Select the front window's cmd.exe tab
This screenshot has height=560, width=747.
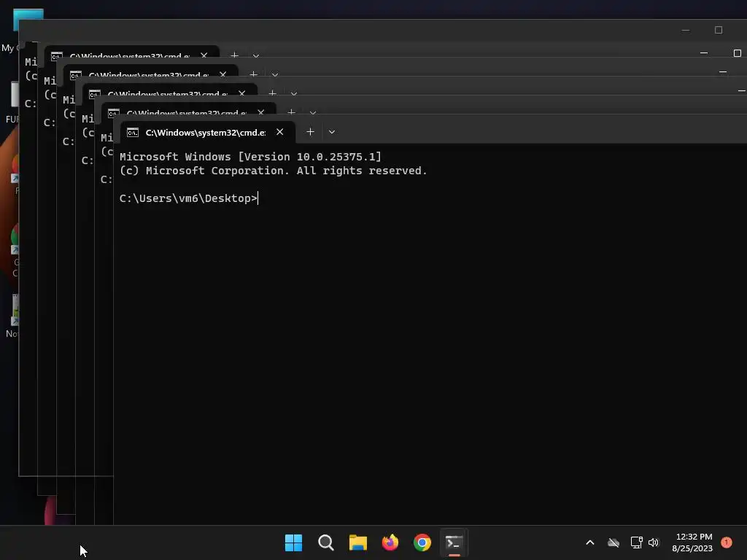coord(207,133)
